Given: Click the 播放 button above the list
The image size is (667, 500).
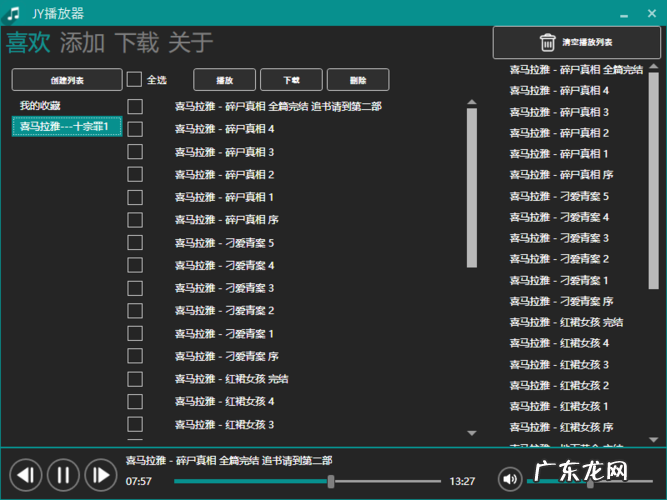Looking at the screenshot, I should pos(225,80).
